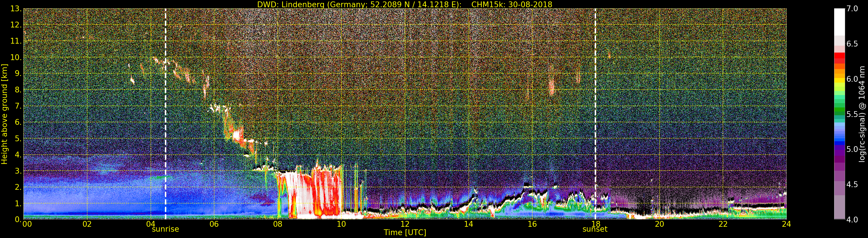
Task: Click the 'sunrise' label below the axis
Action: pos(165,229)
